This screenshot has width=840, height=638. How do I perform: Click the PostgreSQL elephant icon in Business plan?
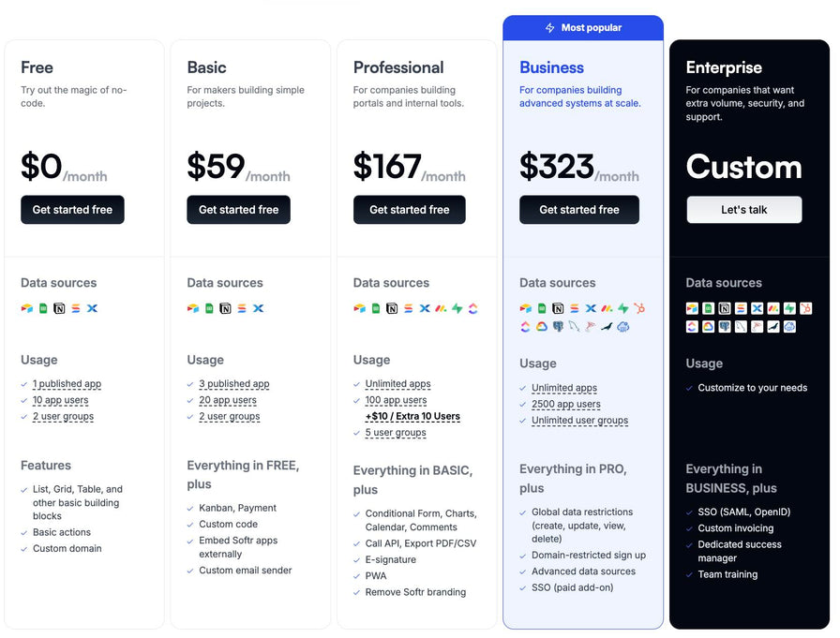point(558,326)
